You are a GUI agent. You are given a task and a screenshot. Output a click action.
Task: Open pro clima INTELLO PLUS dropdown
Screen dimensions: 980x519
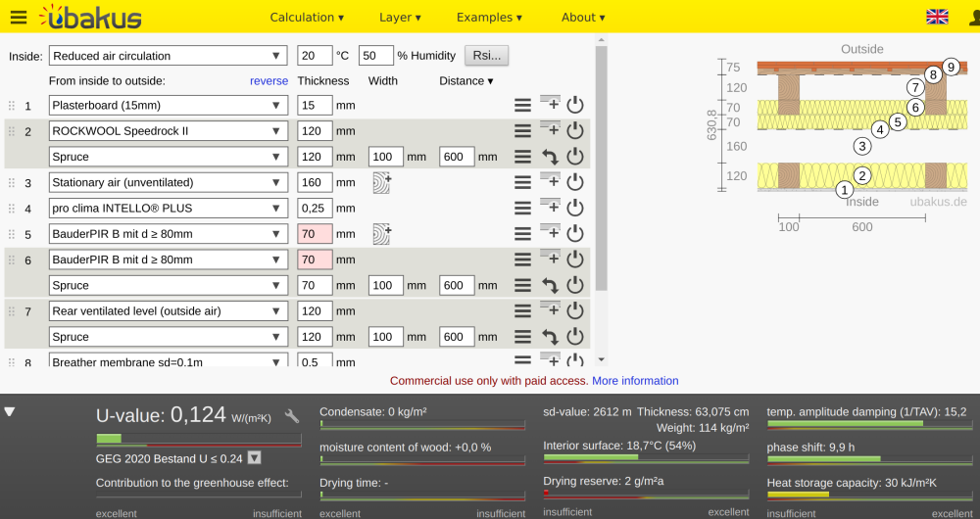click(x=169, y=208)
